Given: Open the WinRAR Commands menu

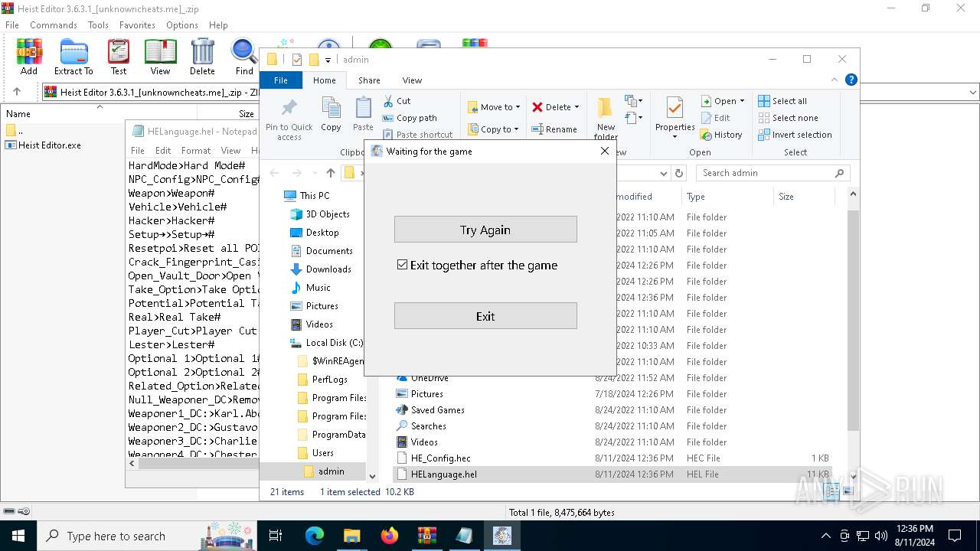Looking at the screenshot, I should 54,25.
